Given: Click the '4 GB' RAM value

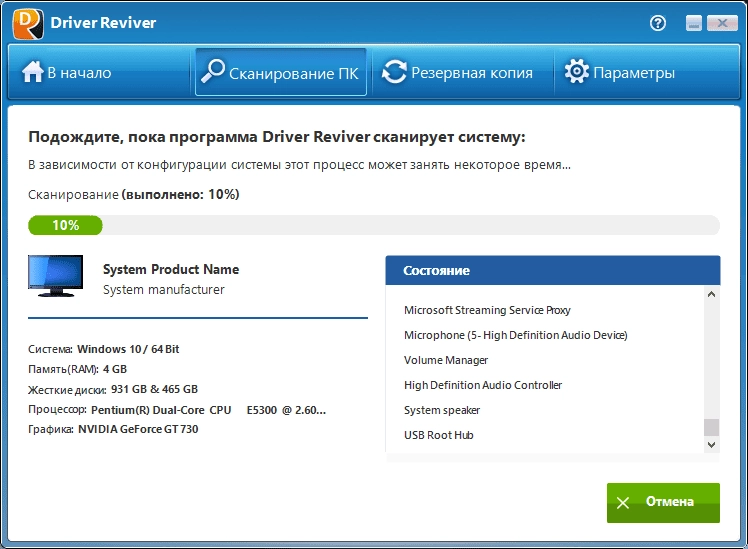Looking at the screenshot, I should coord(115,369).
